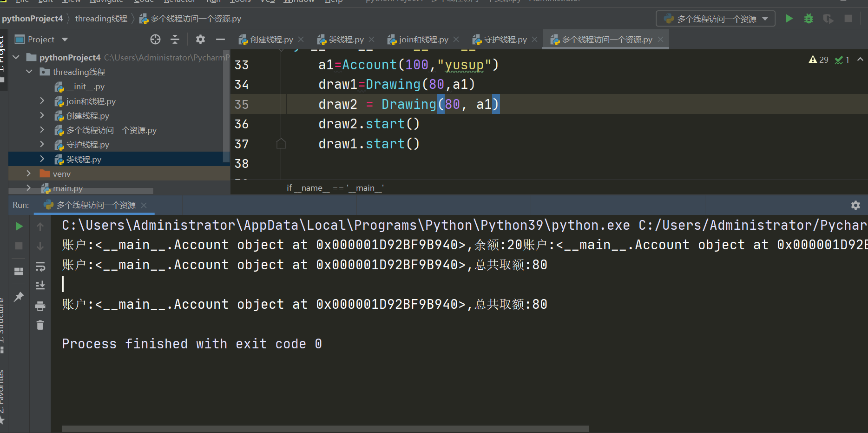Click the locate file crosshair icon in Project panel
Image resolution: width=868 pixels, height=433 pixels.
[155, 40]
